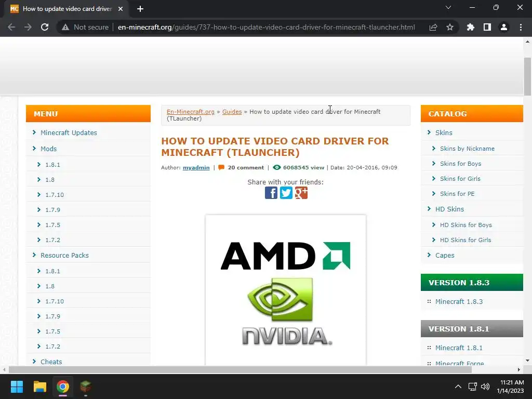
Task: Click the network icon in system tray
Action: point(473,387)
